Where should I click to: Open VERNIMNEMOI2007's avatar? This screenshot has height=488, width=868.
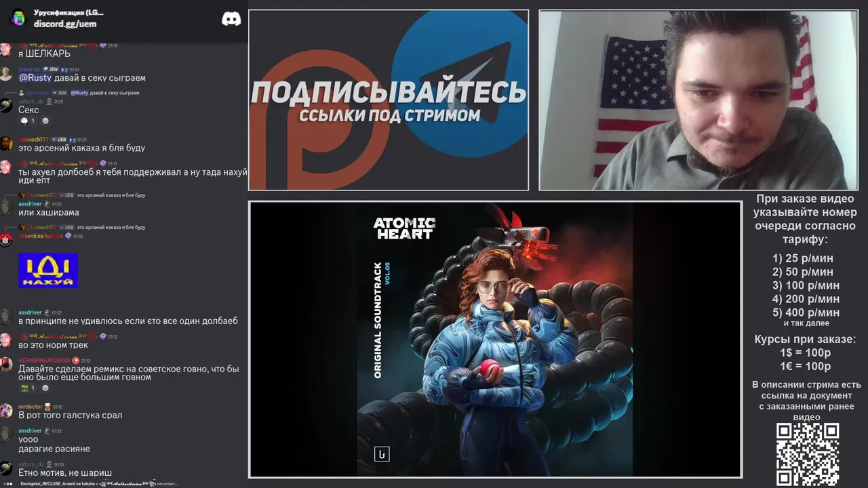point(6,365)
